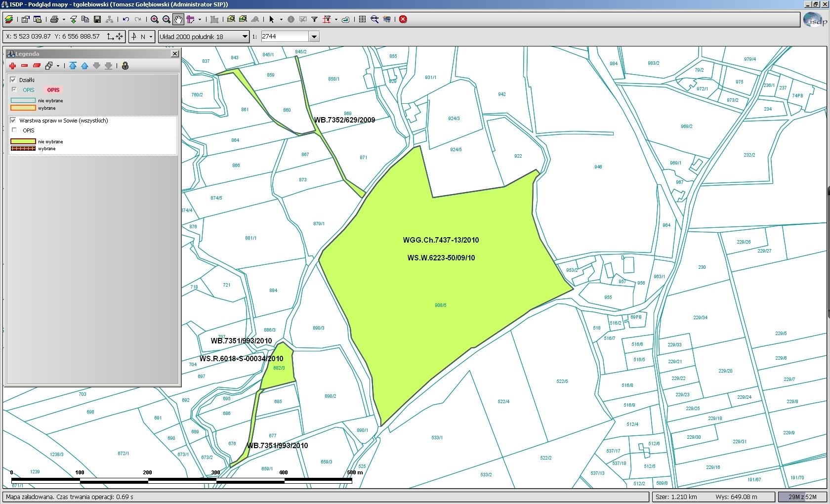Expand the pointer tool dropdown arrow
Viewport: 830px width, 504px height.
point(281,19)
